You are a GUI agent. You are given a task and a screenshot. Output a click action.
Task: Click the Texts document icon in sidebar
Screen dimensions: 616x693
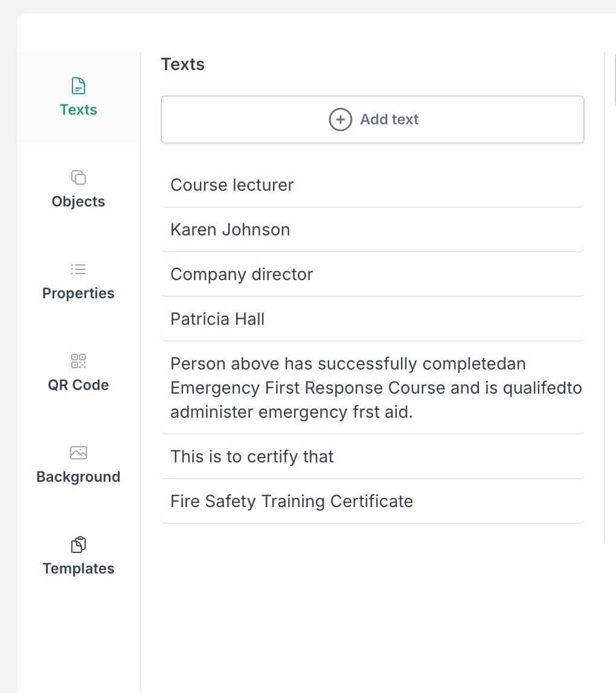[x=79, y=86]
